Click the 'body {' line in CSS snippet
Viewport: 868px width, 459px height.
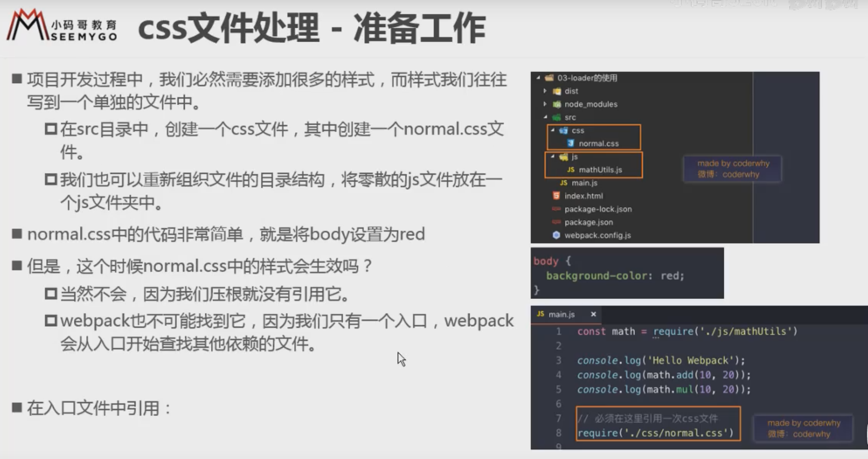[x=552, y=261]
